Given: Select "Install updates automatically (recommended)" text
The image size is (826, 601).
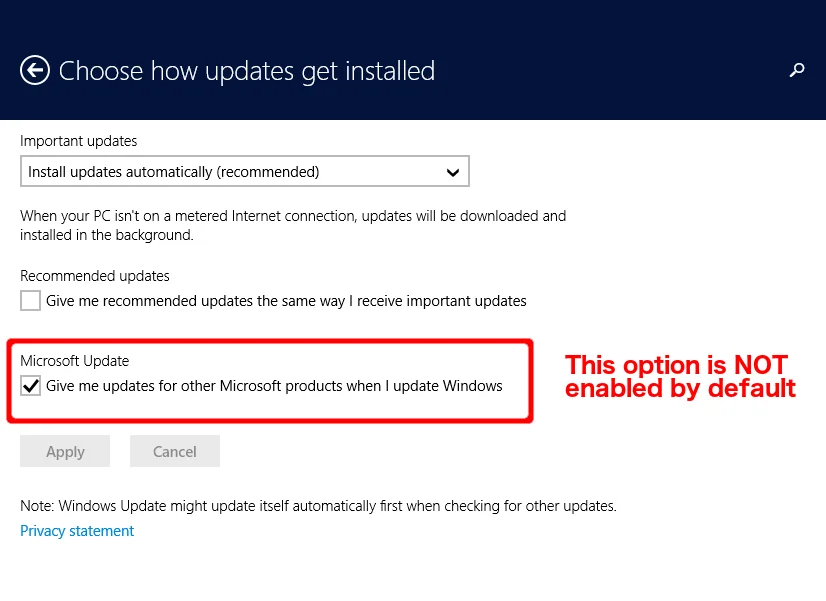Looking at the screenshot, I should [x=174, y=172].
